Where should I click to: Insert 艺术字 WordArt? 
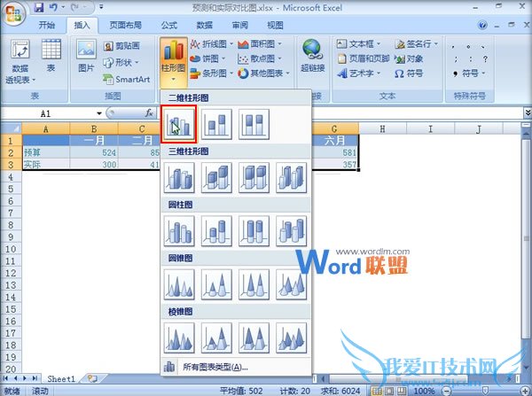[359, 74]
